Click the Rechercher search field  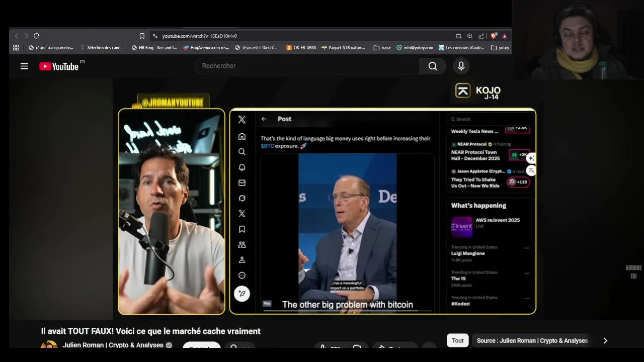[307, 66]
